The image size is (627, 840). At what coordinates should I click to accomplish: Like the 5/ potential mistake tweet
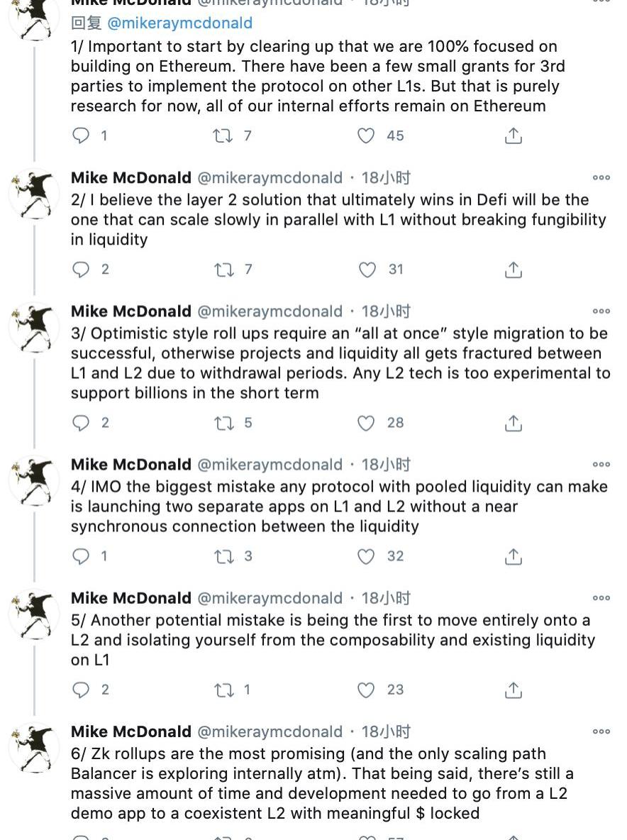tap(366, 690)
